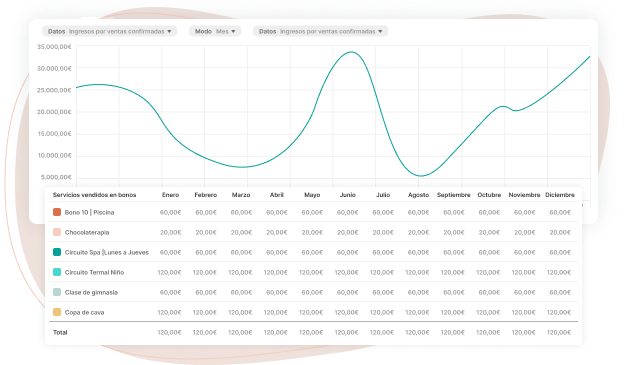Click the Septiembre column header
This screenshot has height=365, width=626.
tap(454, 195)
